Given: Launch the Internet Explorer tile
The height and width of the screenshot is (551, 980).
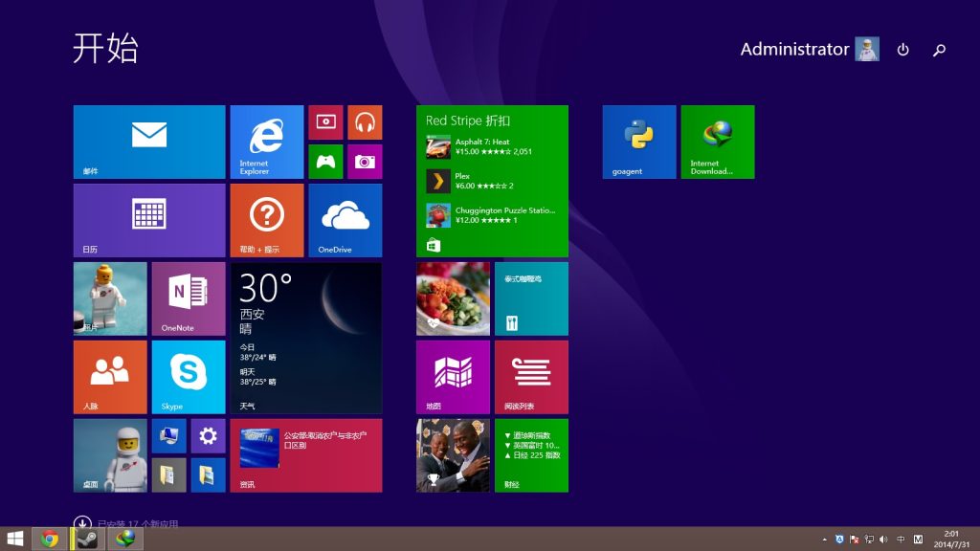Looking at the screenshot, I should [x=267, y=142].
